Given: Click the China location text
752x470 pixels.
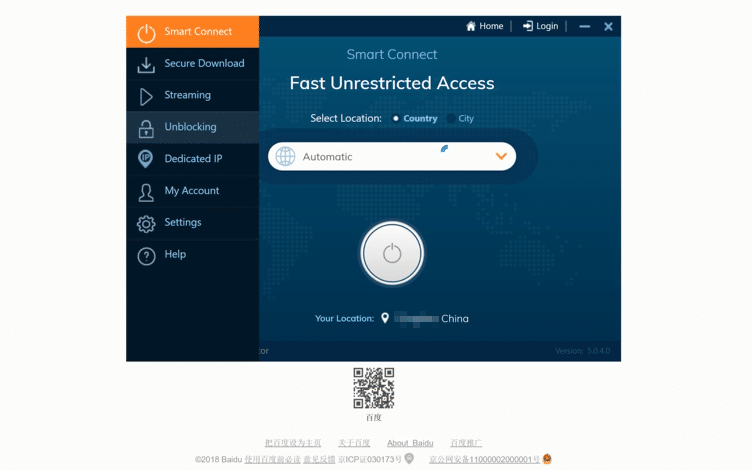Looking at the screenshot, I should coord(455,318).
